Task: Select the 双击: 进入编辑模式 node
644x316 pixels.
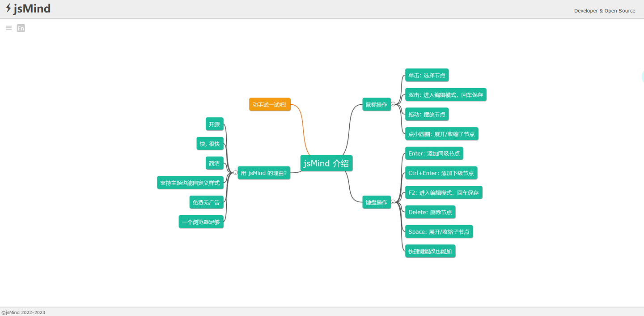Action: point(445,95)
